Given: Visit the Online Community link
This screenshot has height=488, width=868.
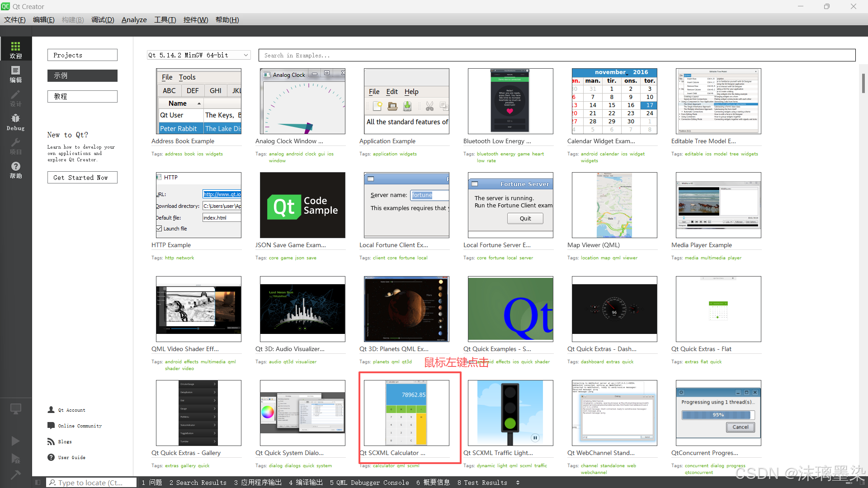Looking at the screenshot, I should [80, 426].
